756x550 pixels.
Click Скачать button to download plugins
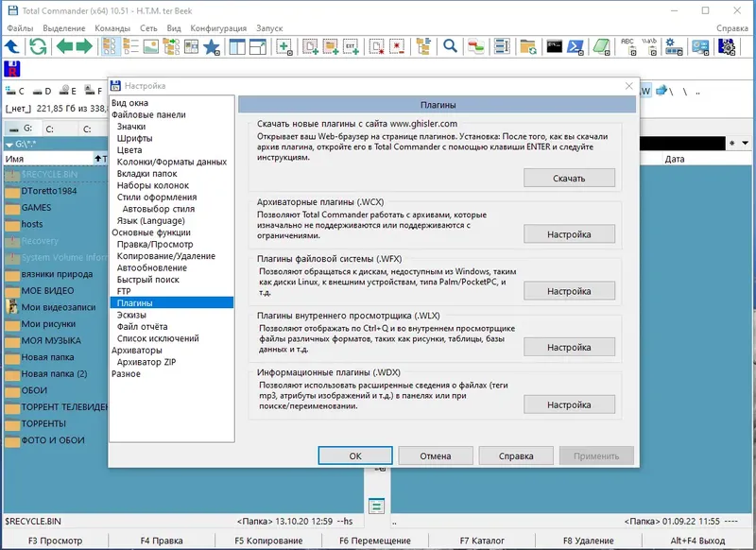tap(569, 178)
